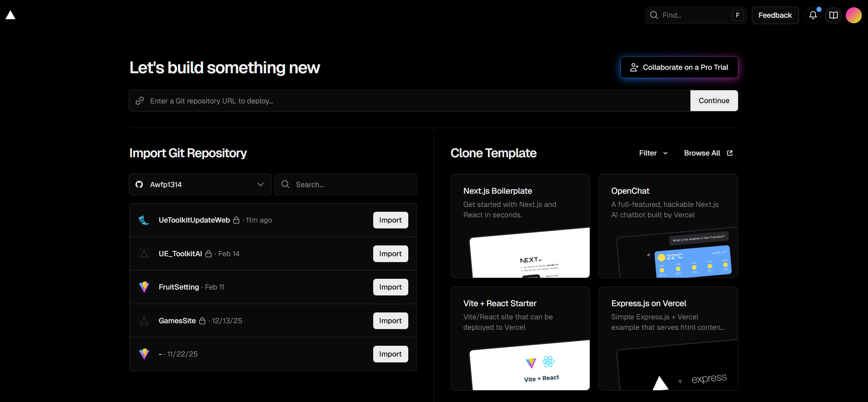Open the user avatar menu
The height and width of the screenshot is (402, 868).
click(853, 15)
